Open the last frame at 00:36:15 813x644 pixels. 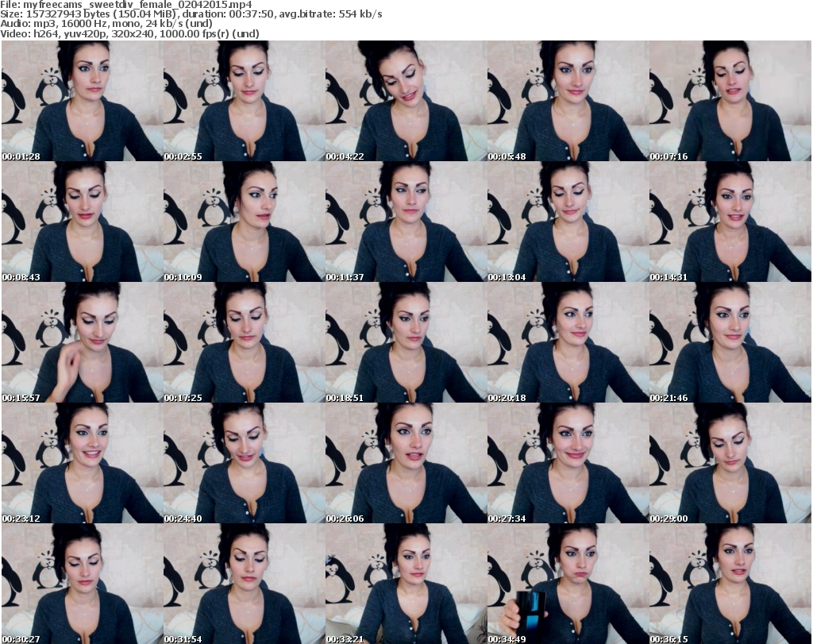pyautogui.click(x=730, y=584)
